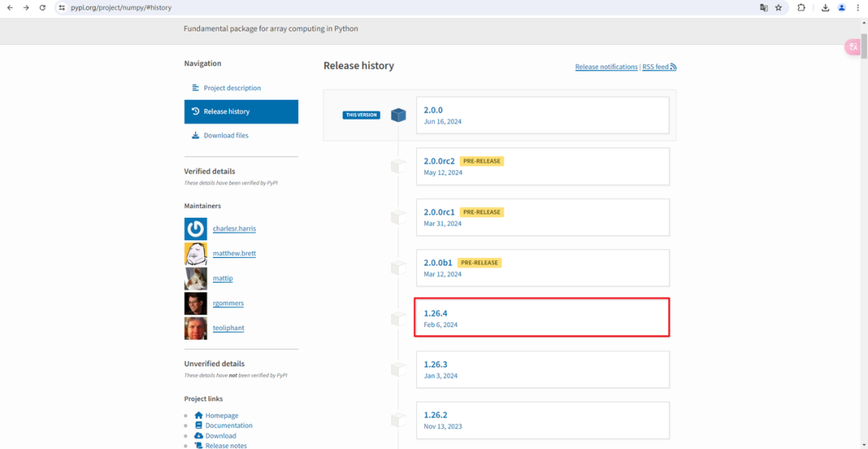
Task: Click the address bar URL field
Action: click(410, 8)
